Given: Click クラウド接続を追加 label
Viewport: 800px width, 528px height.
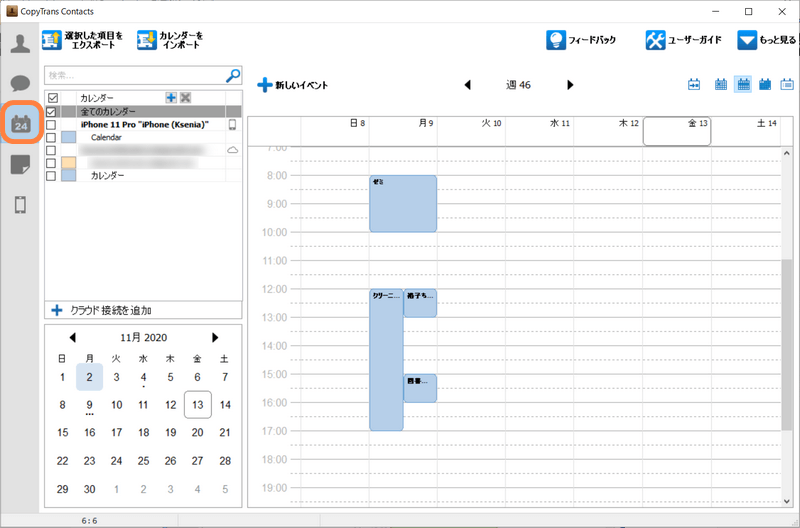Looking at the screenshot, I should (x=111, y=310).
